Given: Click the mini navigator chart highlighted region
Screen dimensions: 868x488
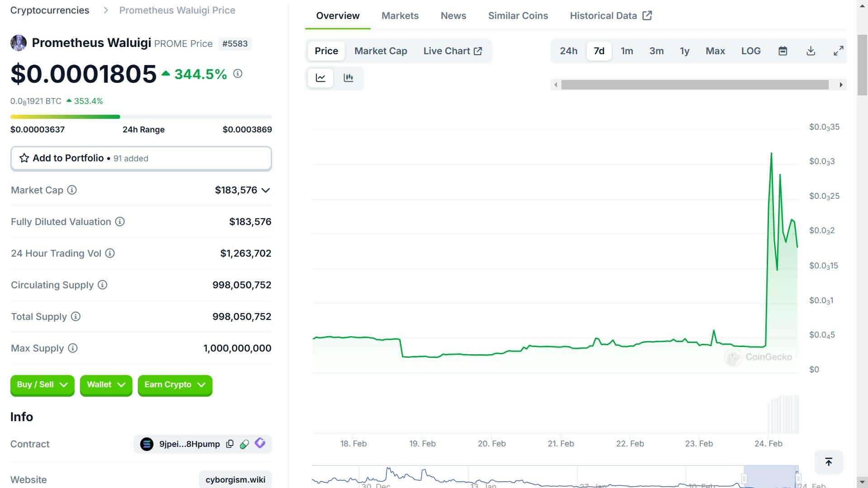Looking at the screenshot, I should (771, 476).
